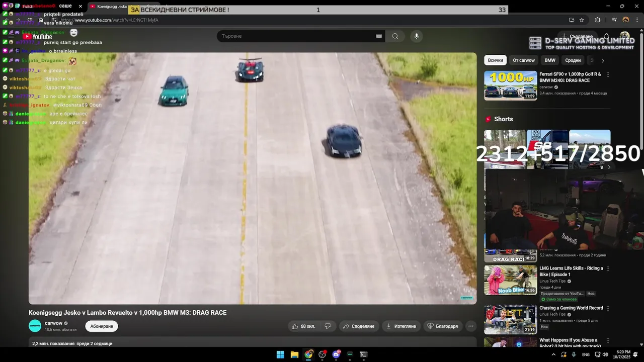Open the carwow channel name link
This screenshot has height=362, width=644.
pyautogui.click(x=54, y=323)
